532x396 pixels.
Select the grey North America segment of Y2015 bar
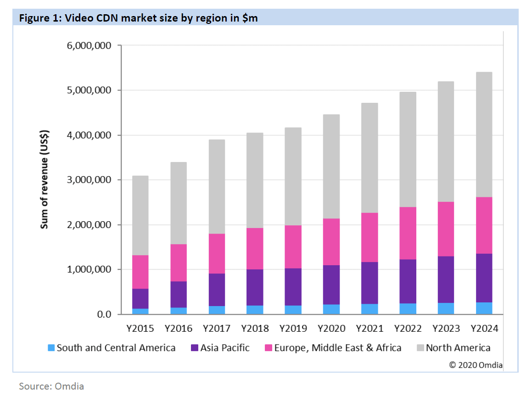(140, 216)
